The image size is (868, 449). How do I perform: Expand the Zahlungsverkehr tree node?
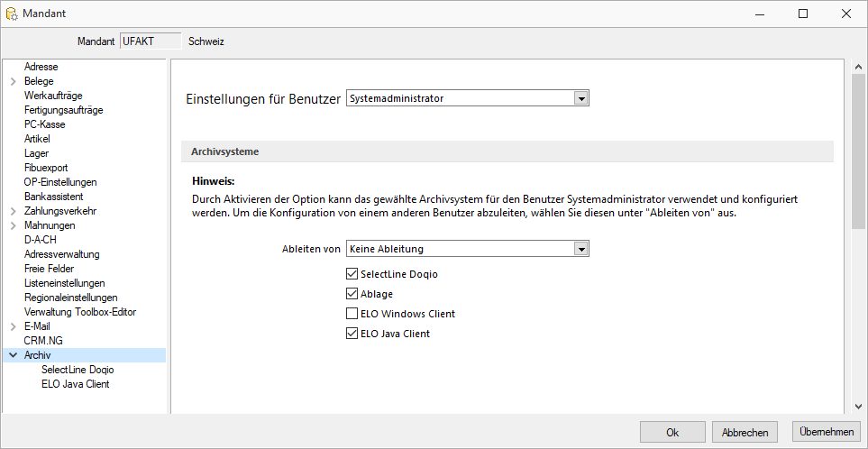pos(14,211)
